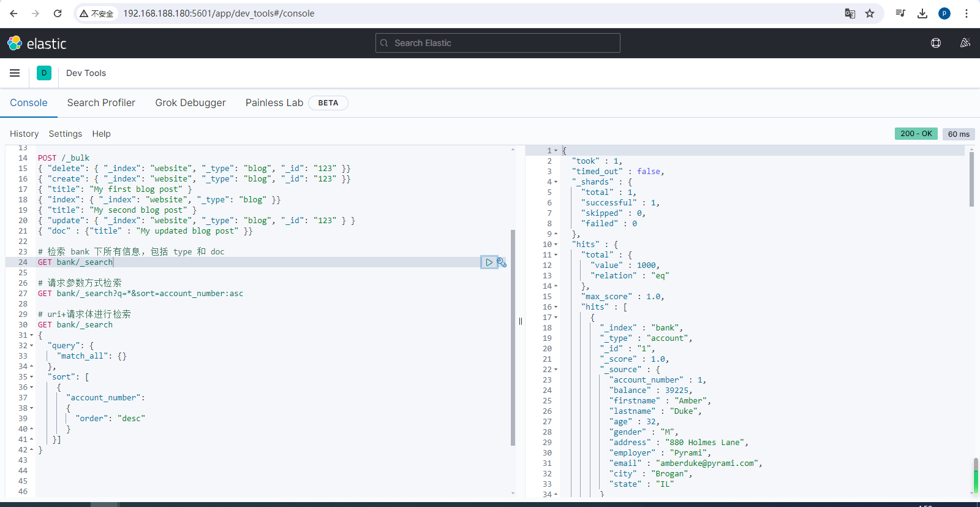The image size is (980, 507).
Task: Click "order": "desc" in the editor
Action: 110,419
